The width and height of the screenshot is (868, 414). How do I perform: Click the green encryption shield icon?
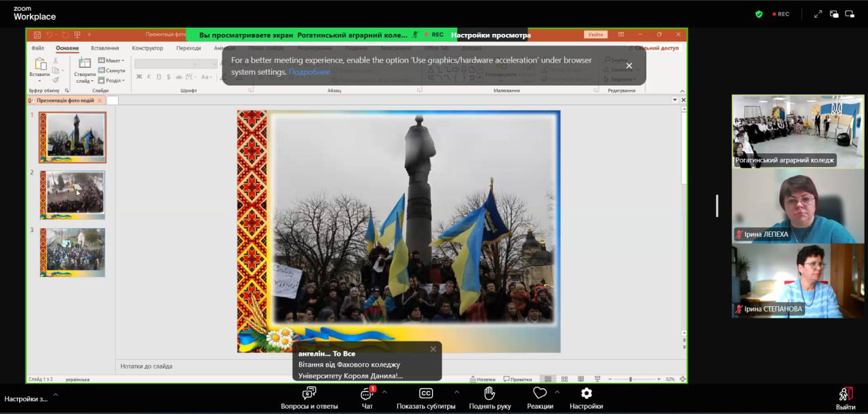759,14
